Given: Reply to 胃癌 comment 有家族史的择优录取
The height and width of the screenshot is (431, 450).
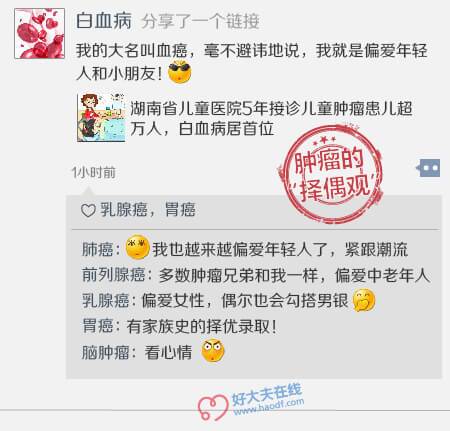Looking at the screenshot, I should pos(201,326).
